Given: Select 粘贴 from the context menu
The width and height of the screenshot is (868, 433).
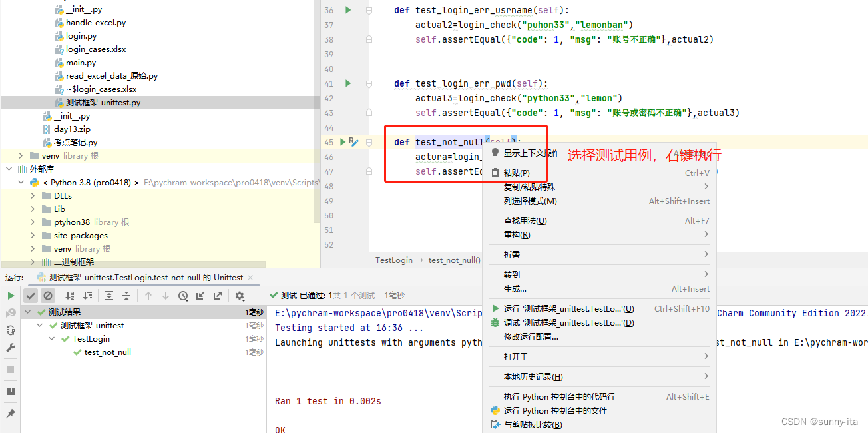Looking at the screenshot, I should pos(519,173).
